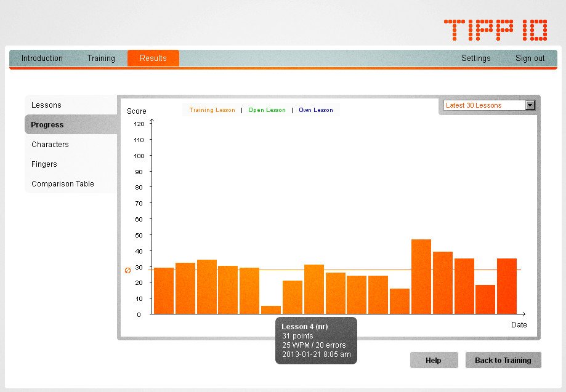Click the Score axis label
Screen dimensions: 566x392
(x=137, y=111)
